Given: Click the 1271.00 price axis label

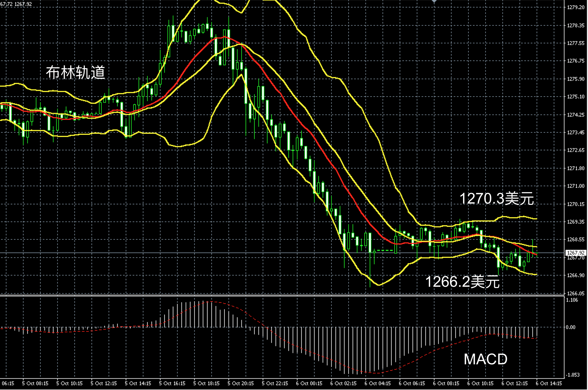Looking at the screenshot, I should [x=576, y=186].
